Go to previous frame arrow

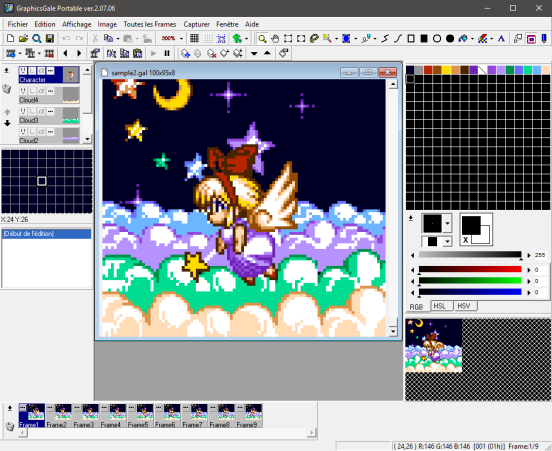(65, 54)
